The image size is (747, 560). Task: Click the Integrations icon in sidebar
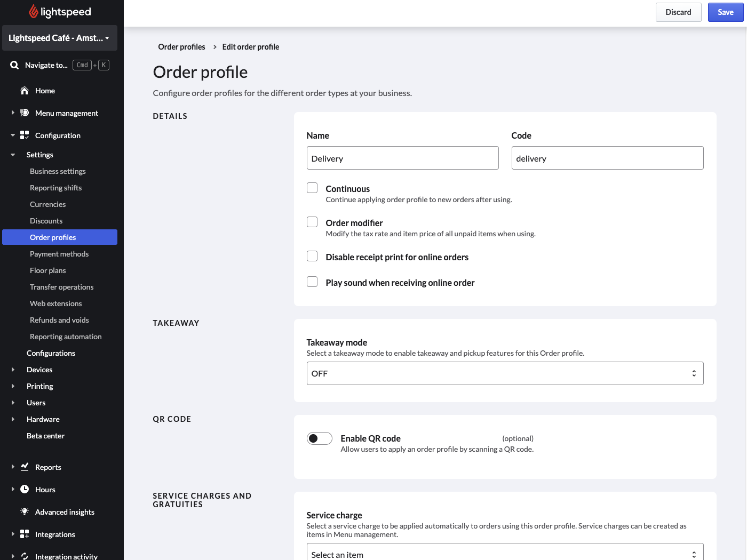pyautogui.click(x=25, y=534)
